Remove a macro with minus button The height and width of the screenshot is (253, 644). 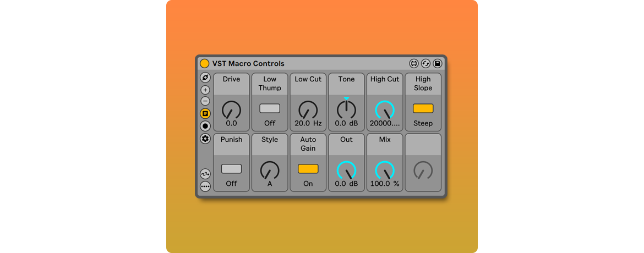(x=205, y=101)
